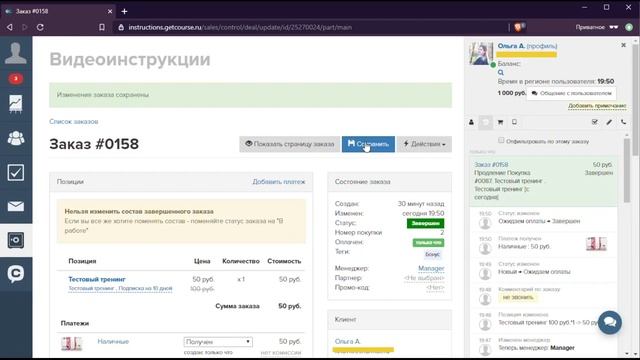
Task: Click the phone call icon in panel
Action: click(623, 122)
